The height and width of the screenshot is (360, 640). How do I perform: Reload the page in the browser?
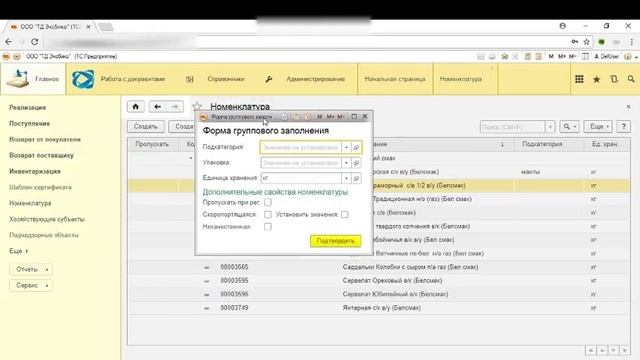(x=35, y=42)
